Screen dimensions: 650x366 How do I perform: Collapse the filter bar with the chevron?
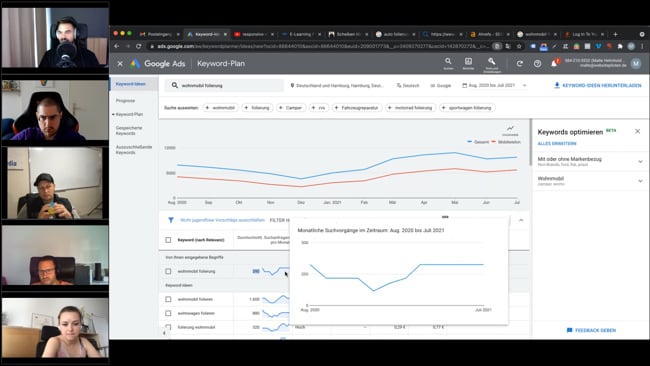click(521, 220)
